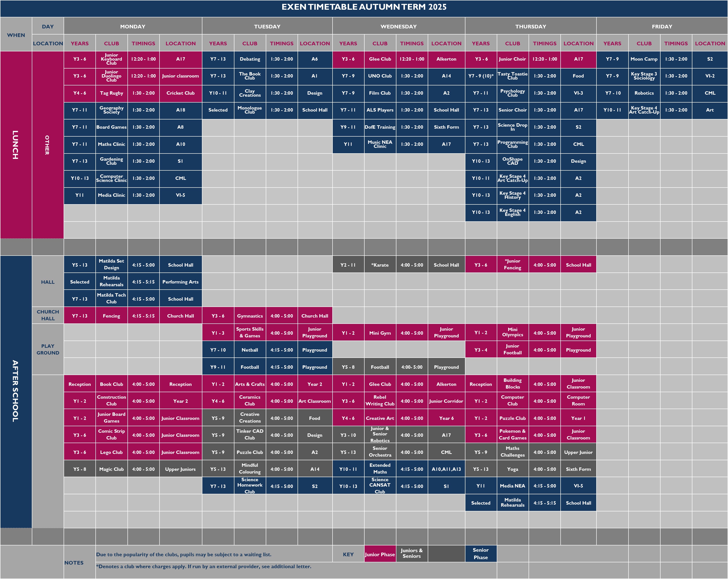728x579 pixels.
Task: Click the Robotics club cell on Friday
Action: tap(644, 93)
